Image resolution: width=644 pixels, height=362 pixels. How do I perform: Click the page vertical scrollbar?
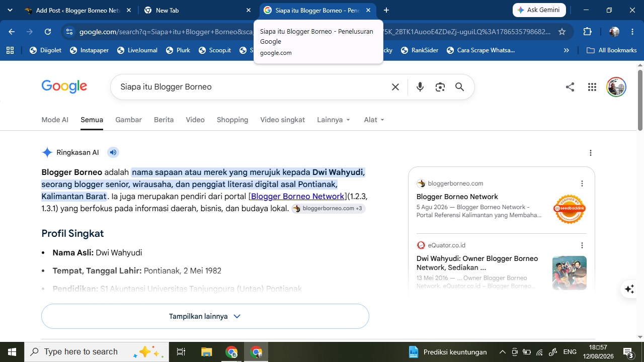640,101
